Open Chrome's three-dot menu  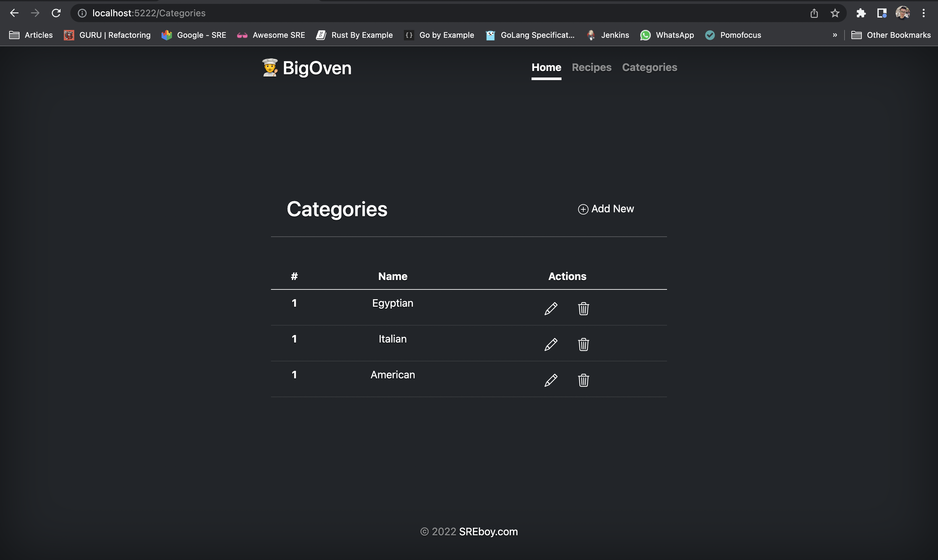point(924,13)
